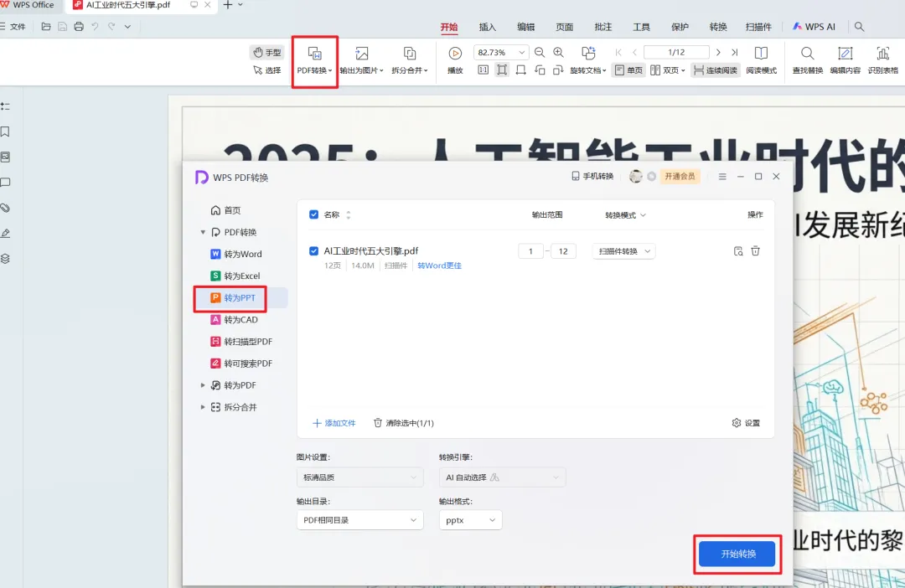Switch to the 页面 ribbon tab

[565, 27]
